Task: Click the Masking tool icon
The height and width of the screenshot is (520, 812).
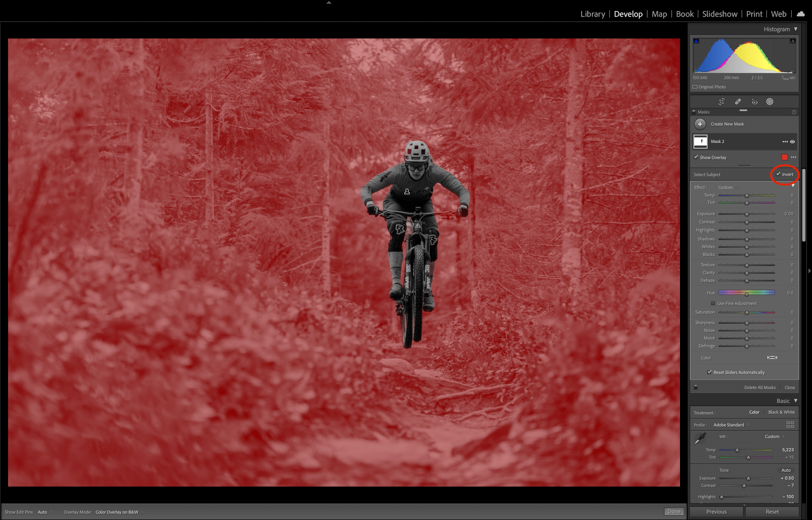Action: coord(770,102)
